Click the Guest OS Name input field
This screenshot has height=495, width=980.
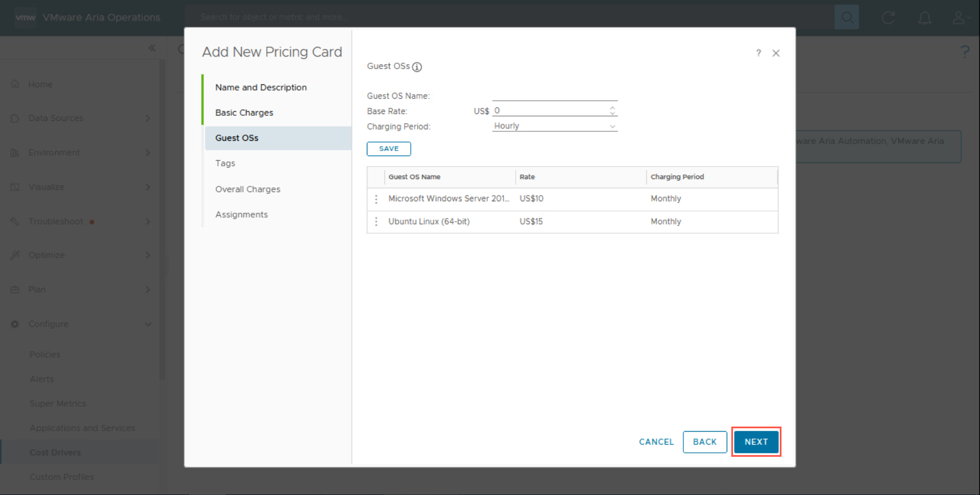[x=554, y=95]
